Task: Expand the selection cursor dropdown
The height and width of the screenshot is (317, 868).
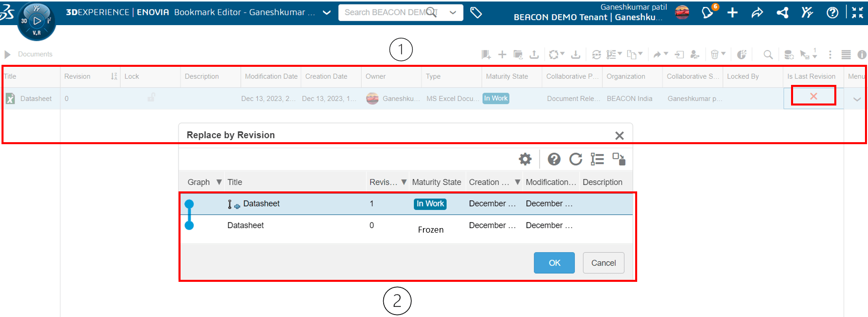Action: pos(815,56)
